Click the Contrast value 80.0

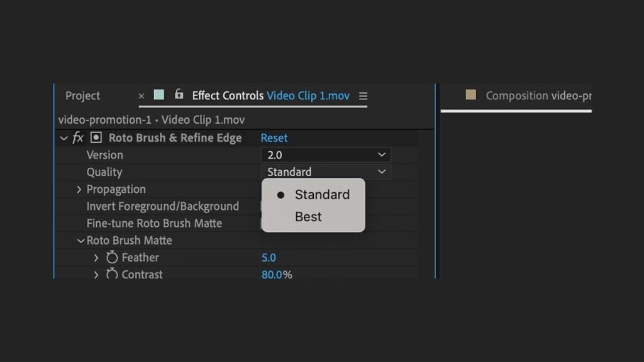[x=272, y=275]
